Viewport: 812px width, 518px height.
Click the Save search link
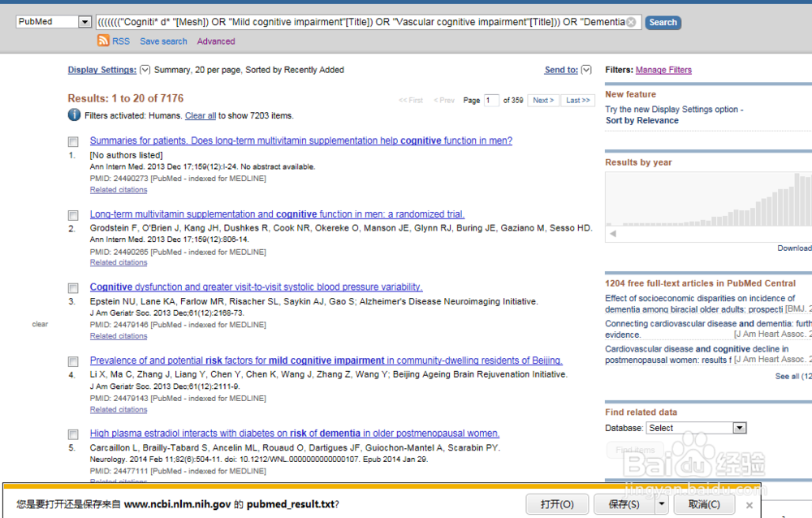click(x=164, y=41)
